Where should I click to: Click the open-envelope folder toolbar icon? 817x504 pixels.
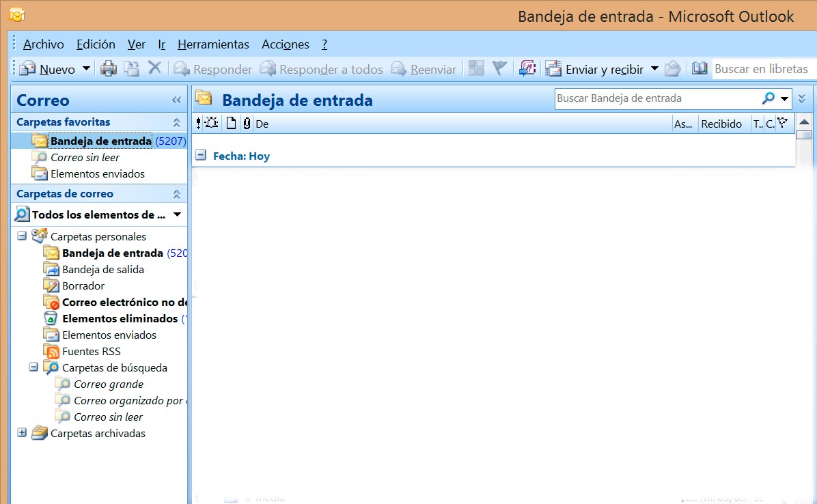pos(673,68)
